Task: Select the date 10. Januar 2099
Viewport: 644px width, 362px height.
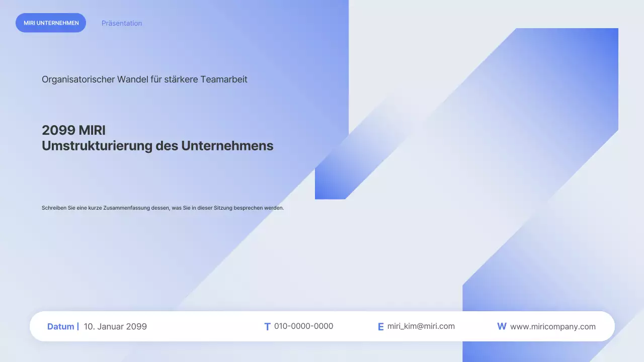Action: [115, 326]
